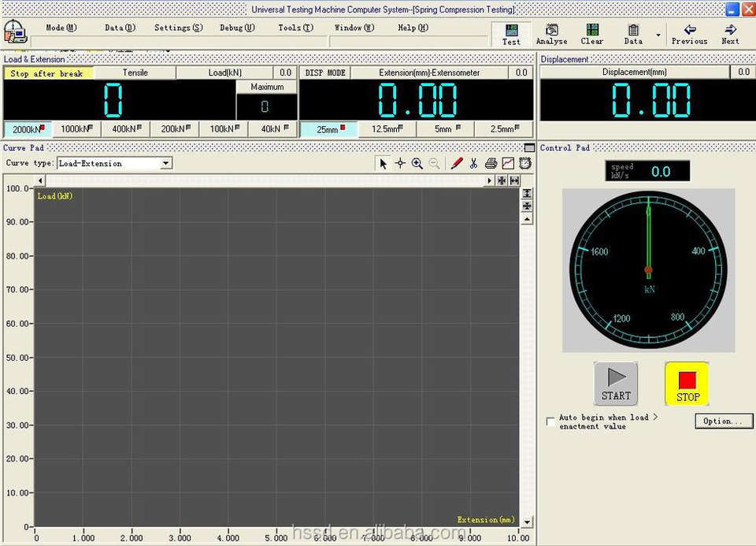
Task: Expand the Data toolbar dropdown arrow
Action: click(658, 35)
